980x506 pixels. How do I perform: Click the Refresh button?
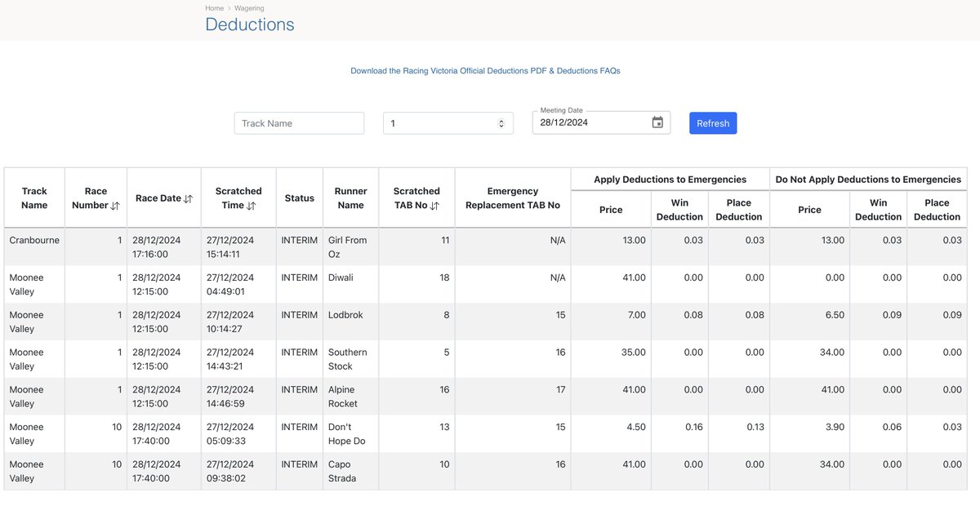[713, 123]
